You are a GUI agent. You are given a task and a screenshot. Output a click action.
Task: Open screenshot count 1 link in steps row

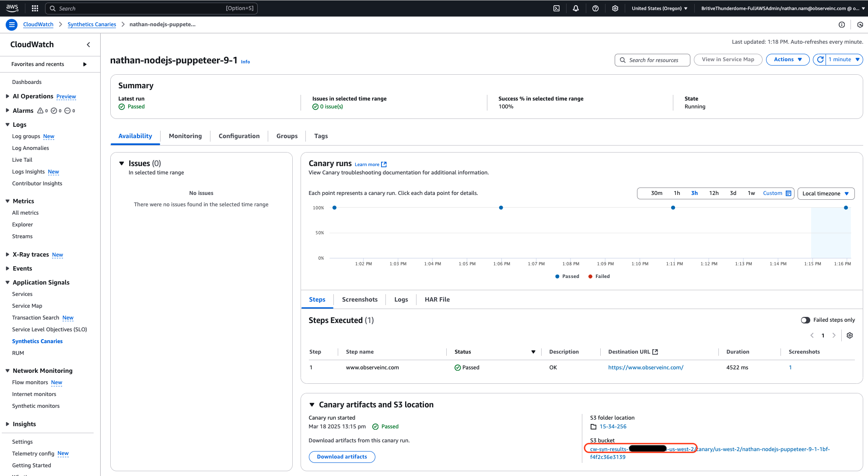pos(790,368)
